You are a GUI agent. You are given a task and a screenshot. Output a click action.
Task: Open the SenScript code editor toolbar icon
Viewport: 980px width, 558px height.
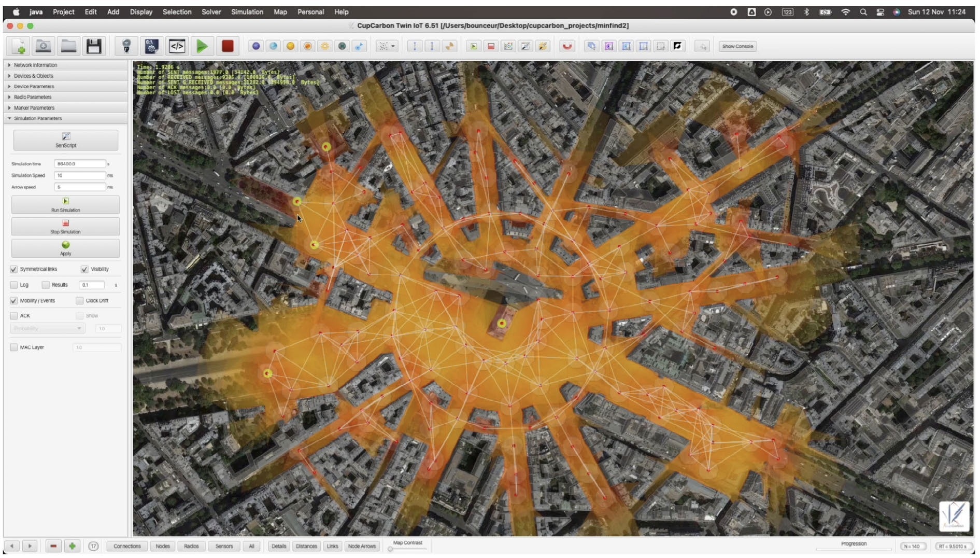[177, 46]
